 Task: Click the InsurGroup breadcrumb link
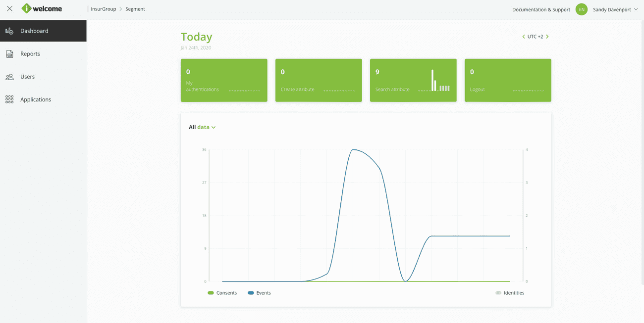(x=103, y=9)
